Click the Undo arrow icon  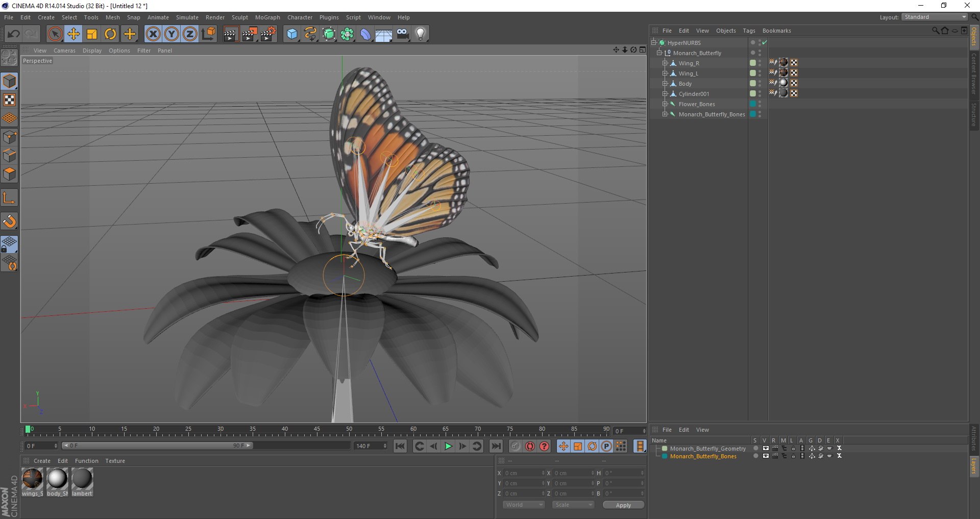tap(14, 34)
